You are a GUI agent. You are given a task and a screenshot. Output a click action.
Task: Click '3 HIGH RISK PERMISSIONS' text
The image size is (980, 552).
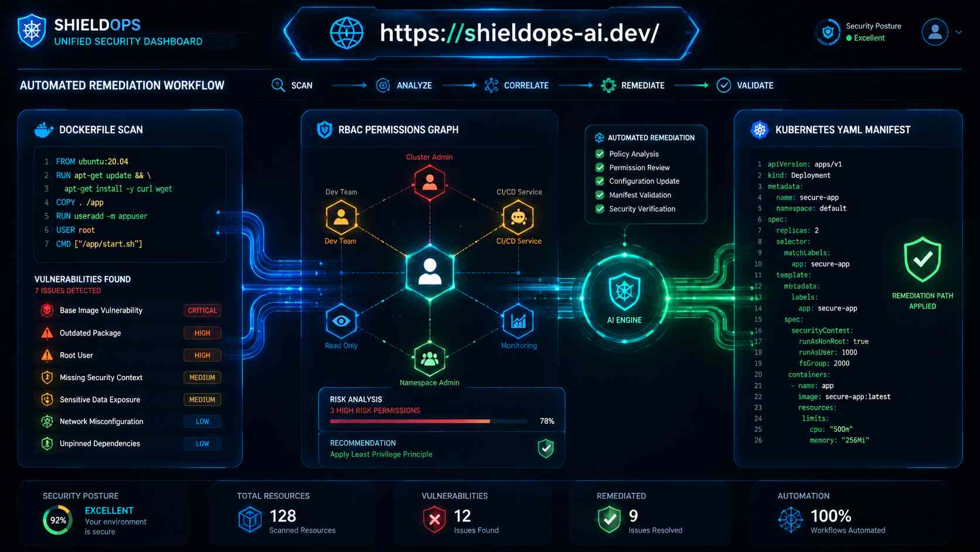pos(375,411)
